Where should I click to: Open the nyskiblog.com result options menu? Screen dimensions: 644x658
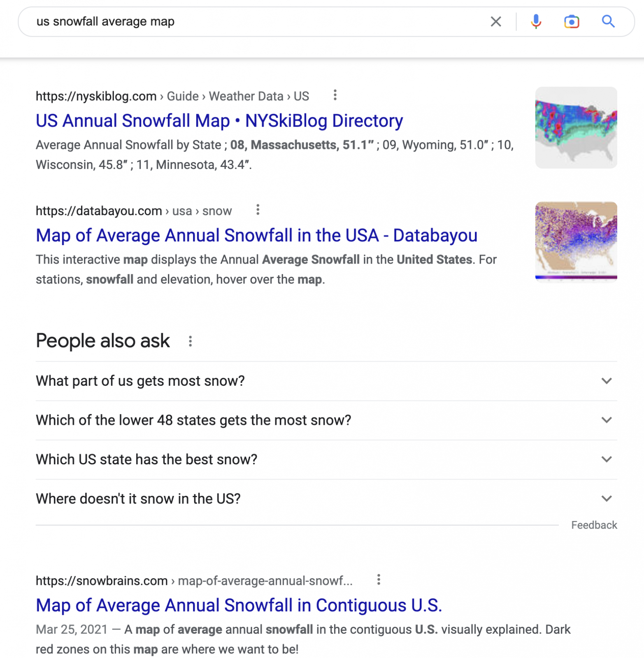coord(335,95)
